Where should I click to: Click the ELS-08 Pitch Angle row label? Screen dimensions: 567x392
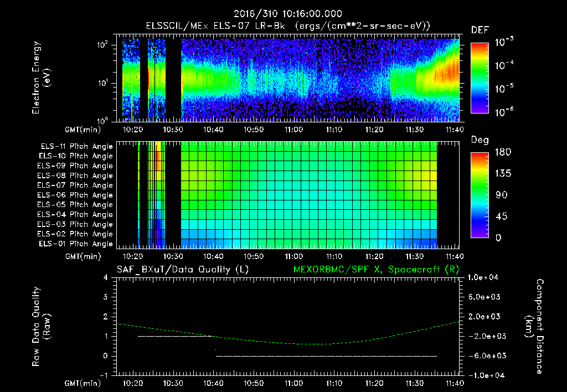(75, 176)
